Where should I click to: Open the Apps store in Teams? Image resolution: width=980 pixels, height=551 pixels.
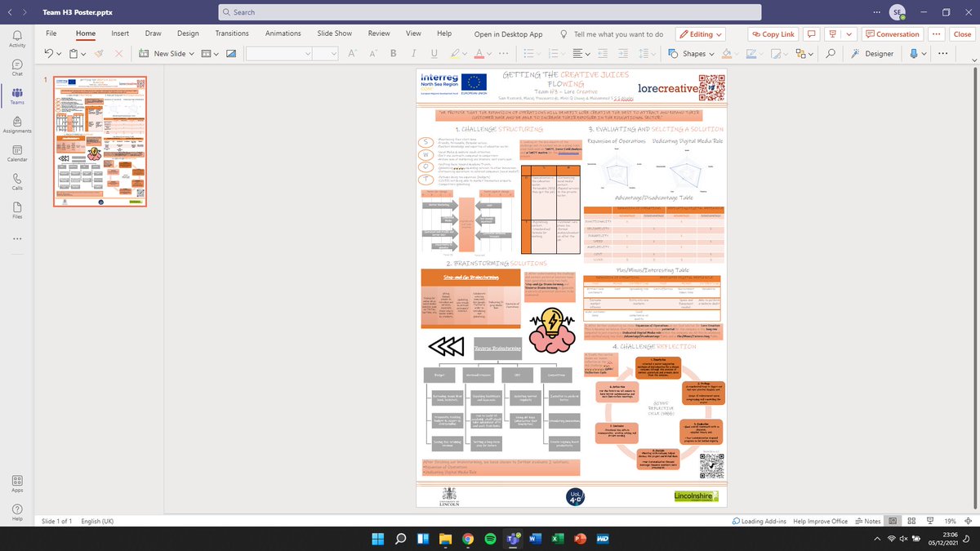point(17,484)
